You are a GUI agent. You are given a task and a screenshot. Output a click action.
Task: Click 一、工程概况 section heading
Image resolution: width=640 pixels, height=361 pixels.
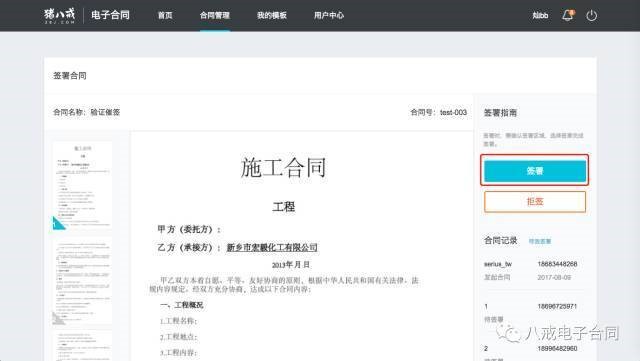pyautogui.click(x=182, y=305)
